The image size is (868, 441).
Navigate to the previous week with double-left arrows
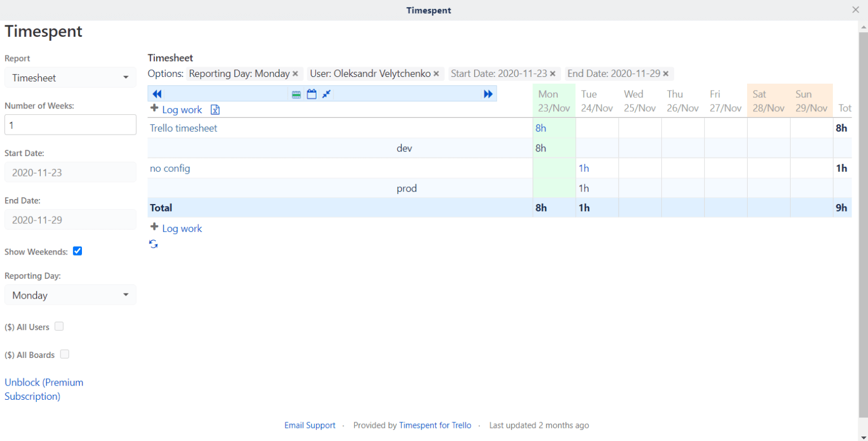coord(157,93)
